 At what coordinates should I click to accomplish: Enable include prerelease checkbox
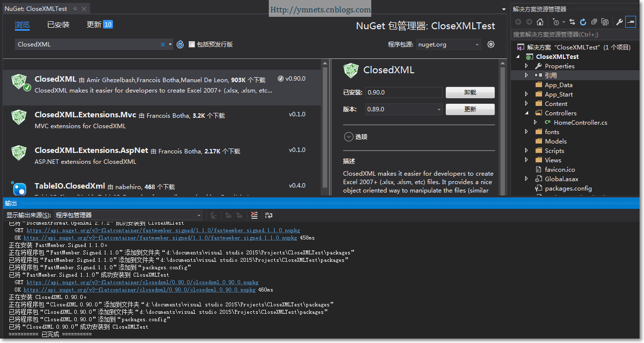click(x=192, y=44)
